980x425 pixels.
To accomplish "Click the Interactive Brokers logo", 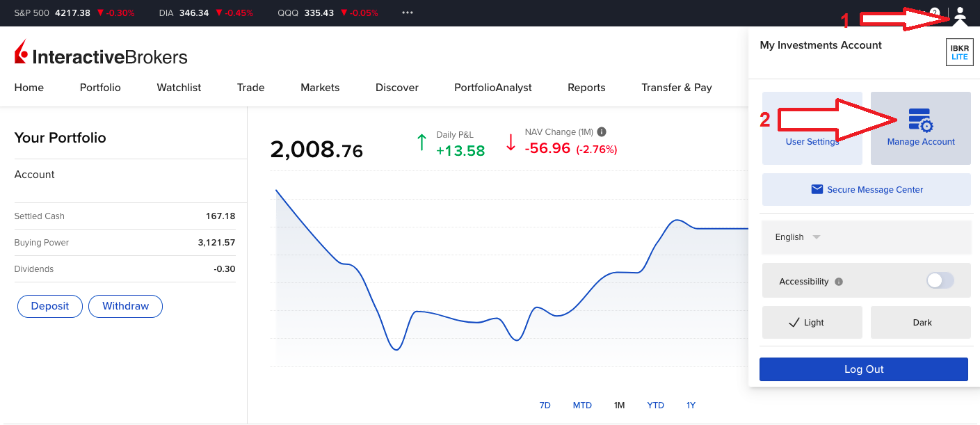I will tap(101, 54).
